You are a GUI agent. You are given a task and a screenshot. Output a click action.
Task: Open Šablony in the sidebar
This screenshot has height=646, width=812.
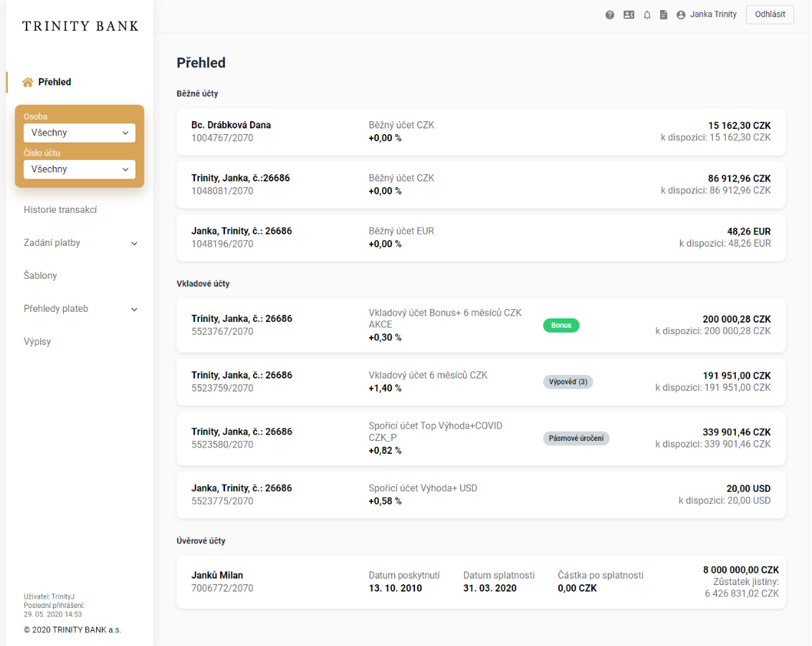click(x=40, y=276)
